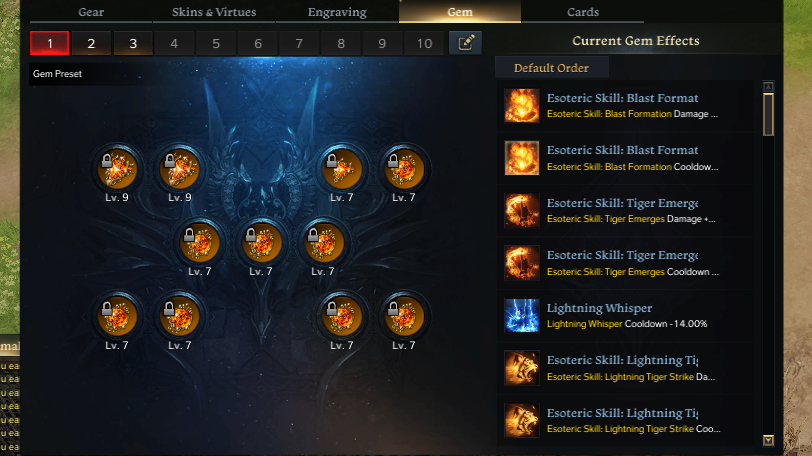
Task: Click the scroll down arrow in effects list
Action: (x=768, y=440)
